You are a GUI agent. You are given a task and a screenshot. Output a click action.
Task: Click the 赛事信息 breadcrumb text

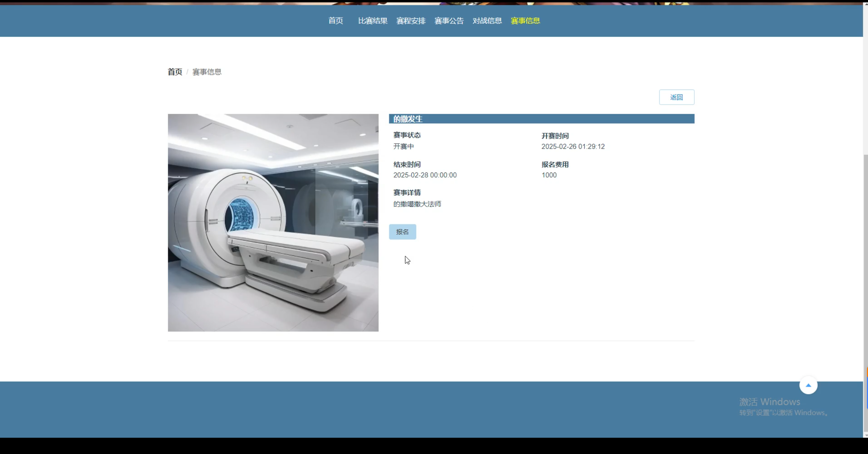click(x=207, y=72)
